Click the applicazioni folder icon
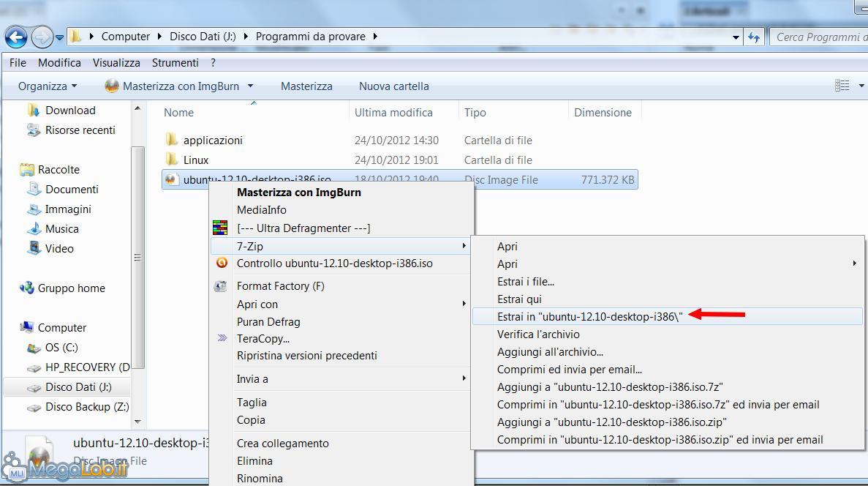Image resolution: width=868 pixels, height=486 pixels. point(172,140)
